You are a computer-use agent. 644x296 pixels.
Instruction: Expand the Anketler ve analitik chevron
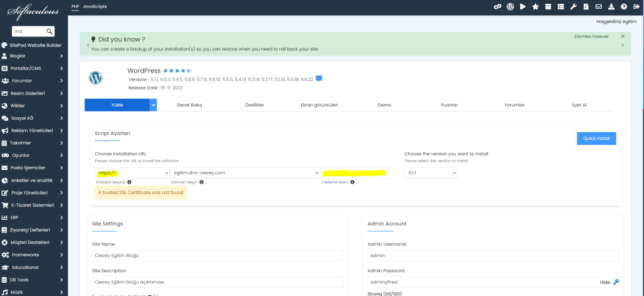[61, 181]
